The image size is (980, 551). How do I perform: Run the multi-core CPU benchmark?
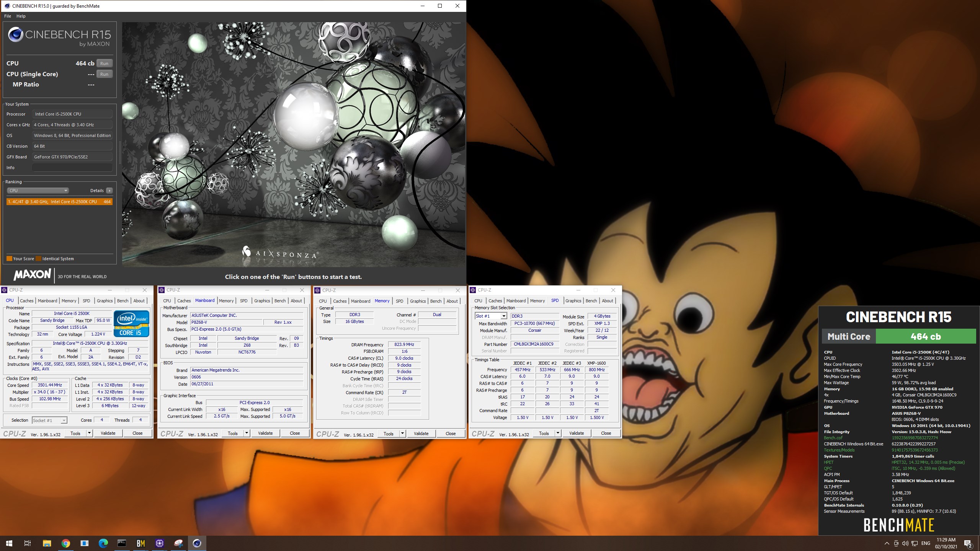104,64
